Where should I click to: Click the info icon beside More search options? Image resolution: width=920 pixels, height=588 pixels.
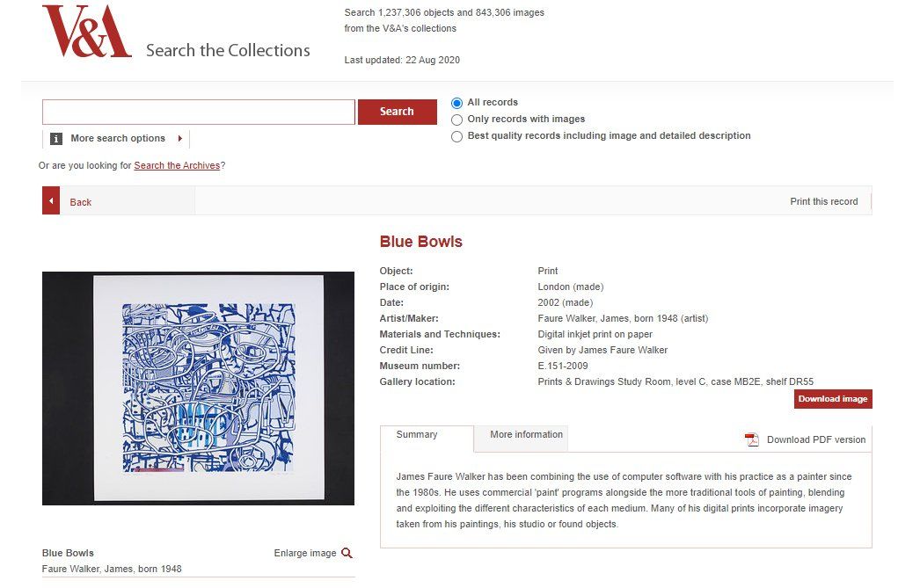coord(56,139)
